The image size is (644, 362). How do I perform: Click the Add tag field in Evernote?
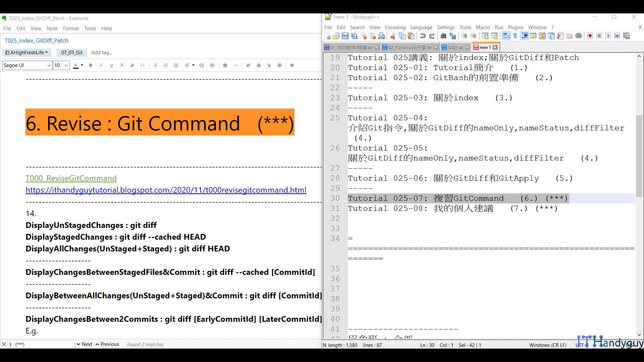click(x=102, y=53)
